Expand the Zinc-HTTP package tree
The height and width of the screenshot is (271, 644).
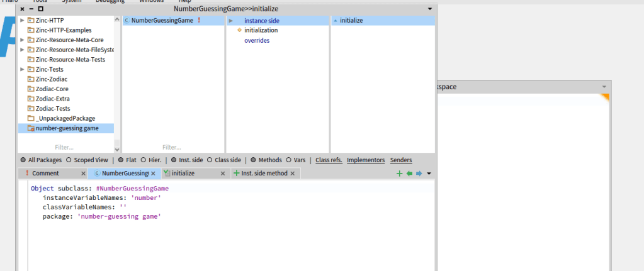point(23,21)
